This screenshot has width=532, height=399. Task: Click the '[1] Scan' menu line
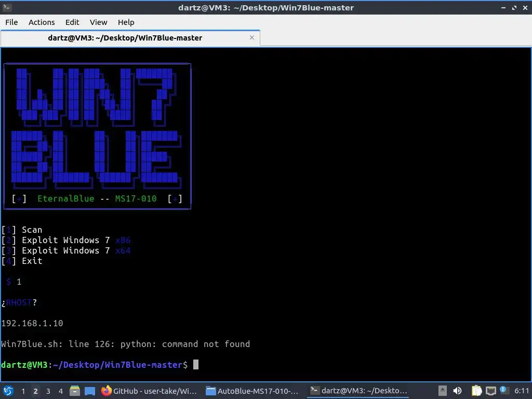pos(22,230)
